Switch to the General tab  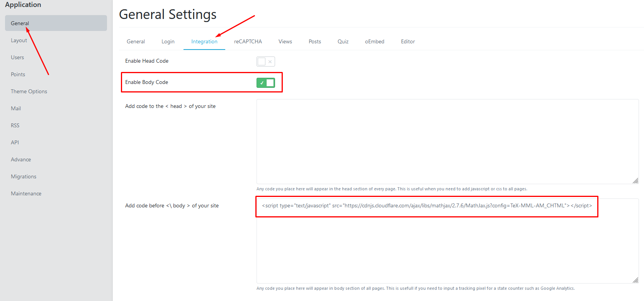click(x=136, y=41)
